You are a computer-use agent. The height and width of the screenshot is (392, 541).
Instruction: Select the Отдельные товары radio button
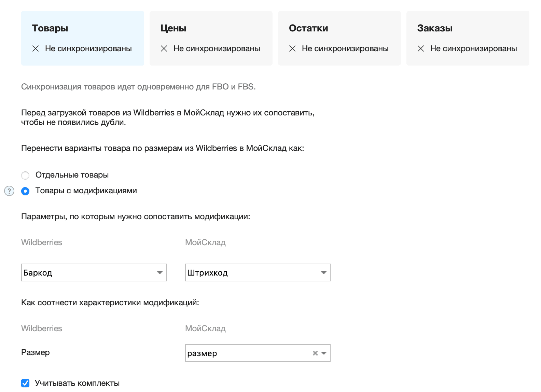[x=25, y=176]
